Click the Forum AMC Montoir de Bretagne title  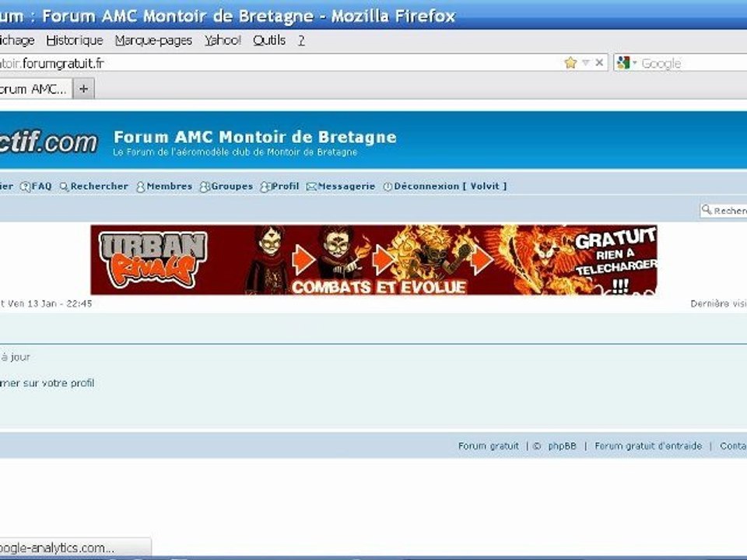coord(255,137)
